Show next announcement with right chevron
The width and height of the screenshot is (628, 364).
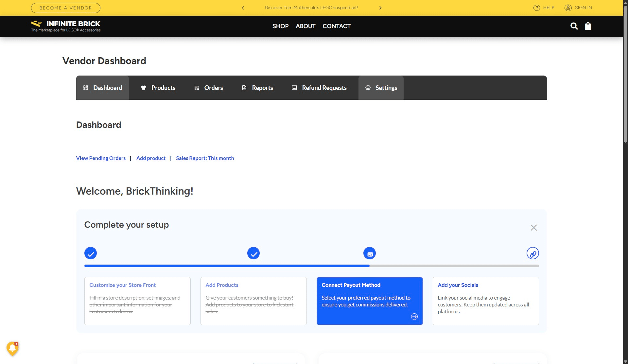click(x=380, y=8)
